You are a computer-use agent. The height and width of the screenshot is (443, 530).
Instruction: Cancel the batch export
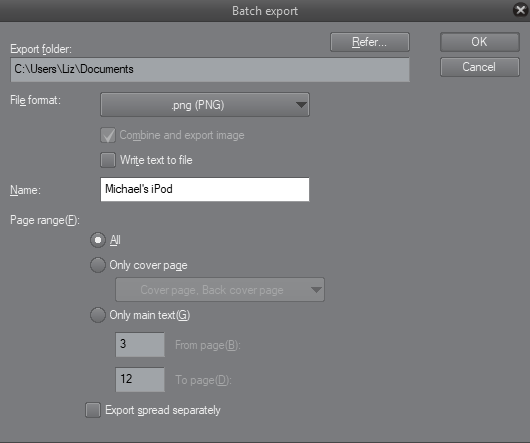pos(480,67)
